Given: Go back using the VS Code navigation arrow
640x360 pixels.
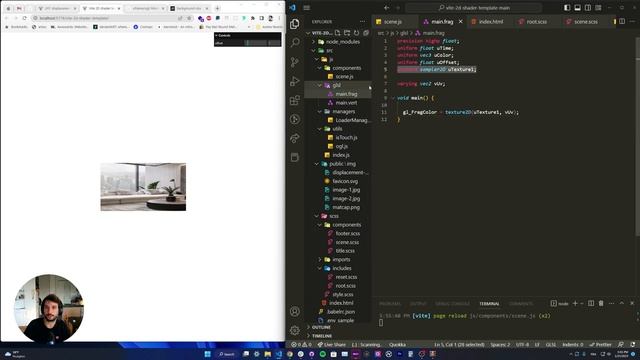Looking at the screenshot, I should click(x=387, y=8).
